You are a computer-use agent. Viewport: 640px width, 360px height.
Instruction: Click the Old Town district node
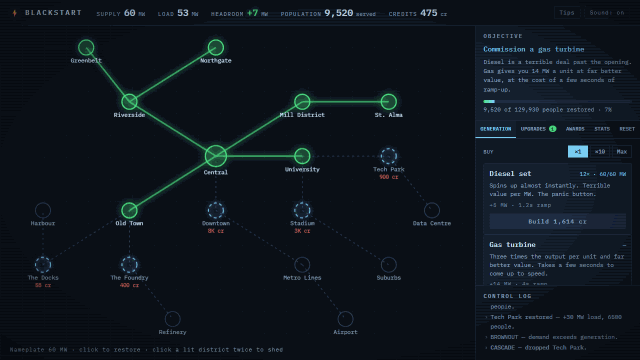pos(129,210)
